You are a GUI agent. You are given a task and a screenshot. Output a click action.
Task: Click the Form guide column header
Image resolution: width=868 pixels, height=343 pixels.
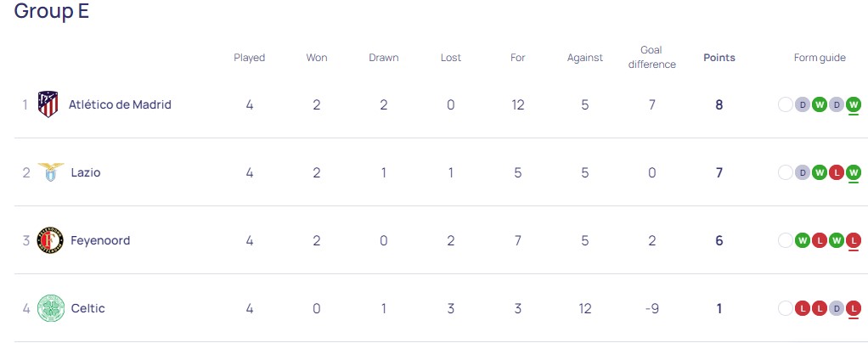tap(820, 58)
